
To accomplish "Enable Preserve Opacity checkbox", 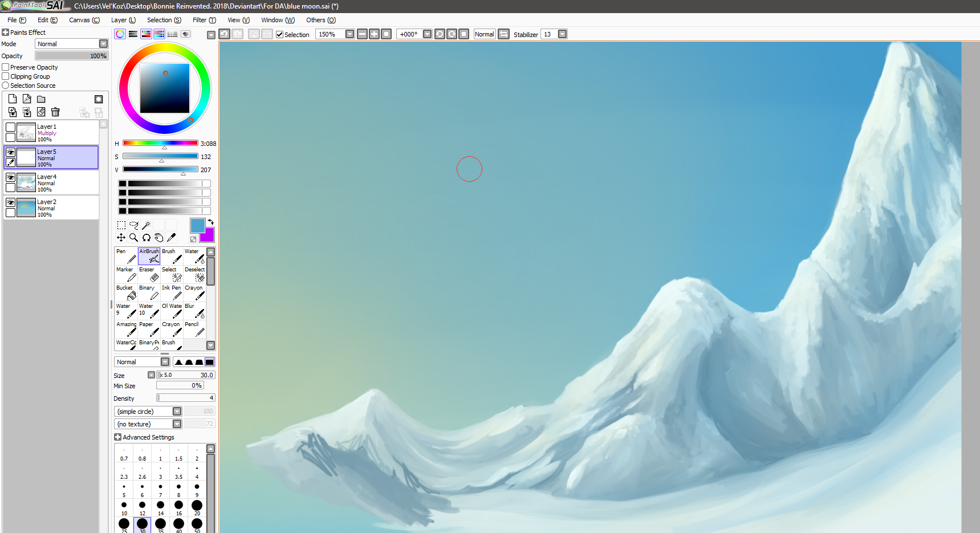I will [5, 67].
